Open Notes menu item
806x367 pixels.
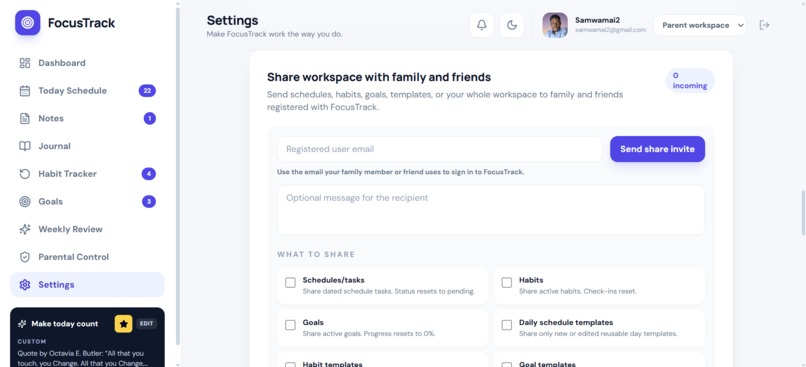87,119
